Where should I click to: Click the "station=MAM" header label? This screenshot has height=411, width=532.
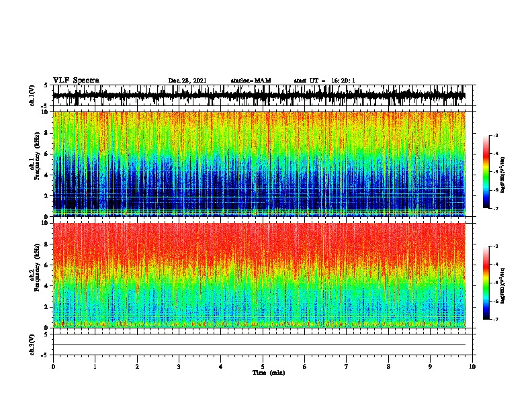251,81
